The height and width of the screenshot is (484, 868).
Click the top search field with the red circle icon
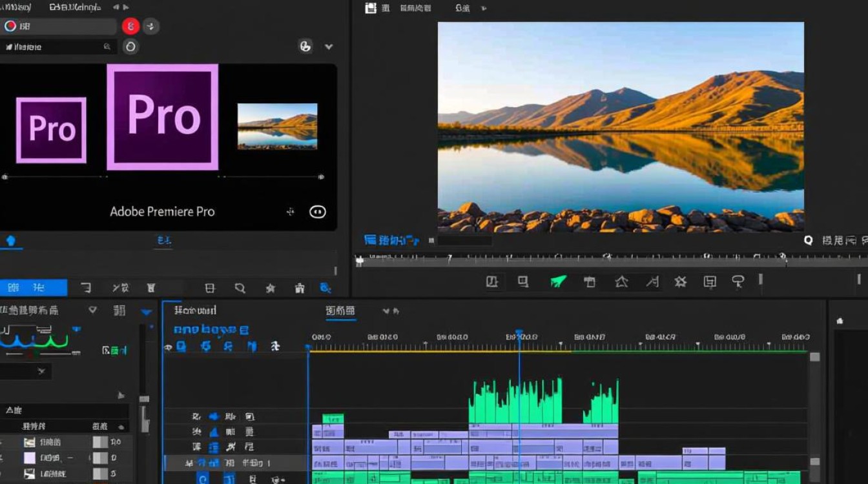58,26
